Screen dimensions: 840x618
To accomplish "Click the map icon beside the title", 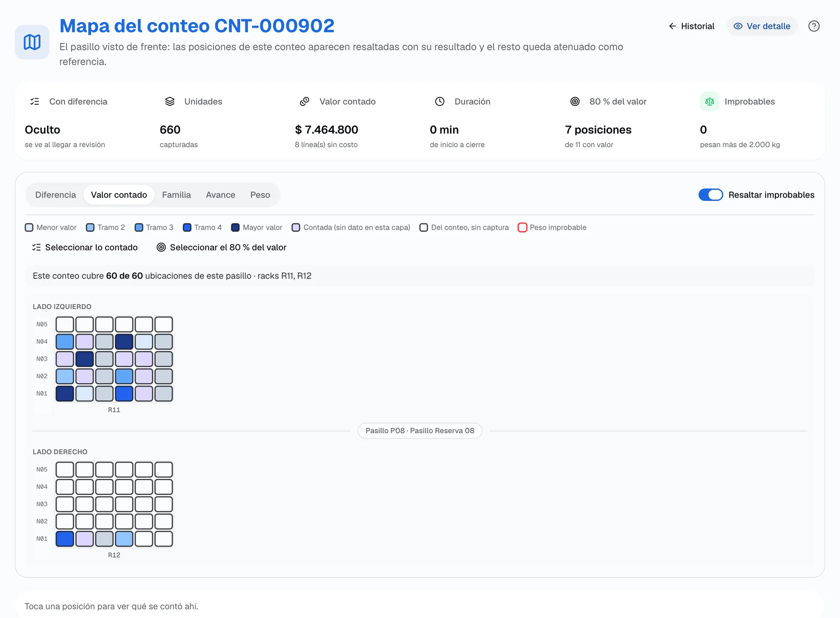I will [x=32, y=42].
